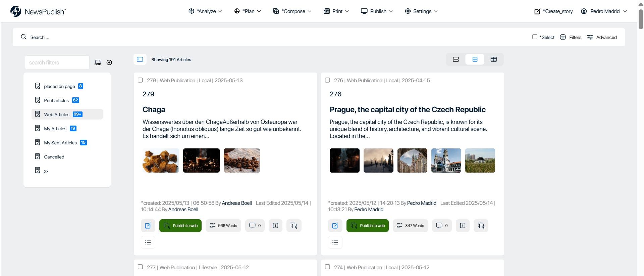Click the search filters input field
The width and height of the screenshot is (644, 276).
click(57, 62)
